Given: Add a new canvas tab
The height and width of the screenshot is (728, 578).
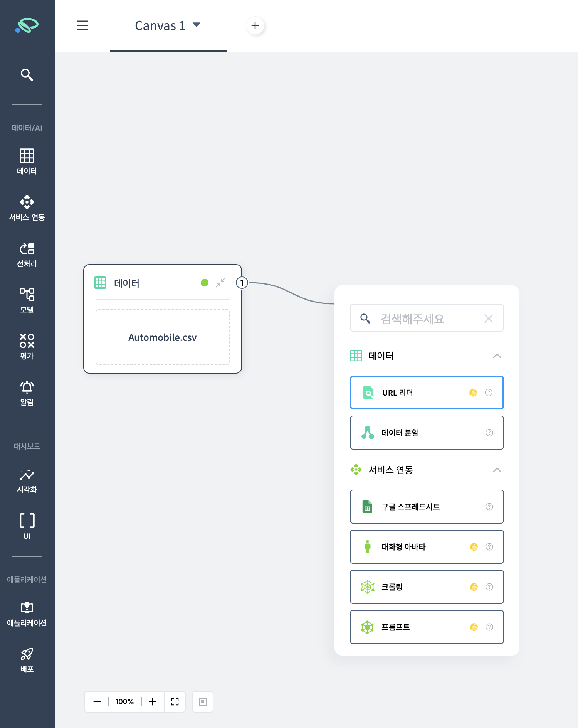Looking at the screenshot, I should (x=255, y=26).
